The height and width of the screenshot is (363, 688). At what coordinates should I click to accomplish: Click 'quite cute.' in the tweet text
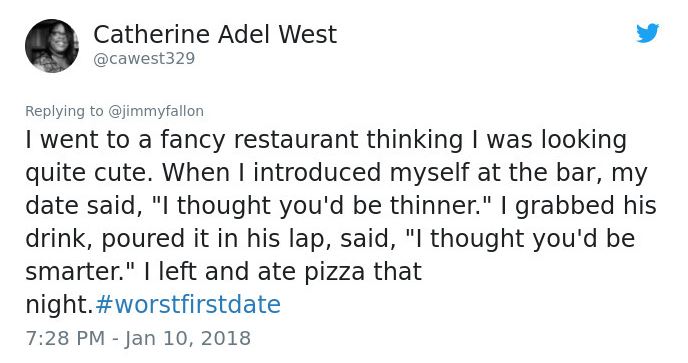89,173
